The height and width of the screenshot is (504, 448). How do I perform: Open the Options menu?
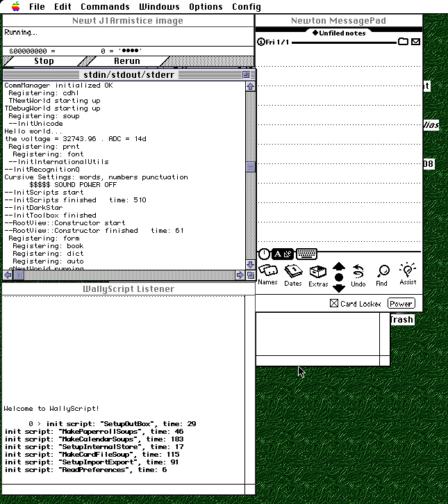point(206,7)
